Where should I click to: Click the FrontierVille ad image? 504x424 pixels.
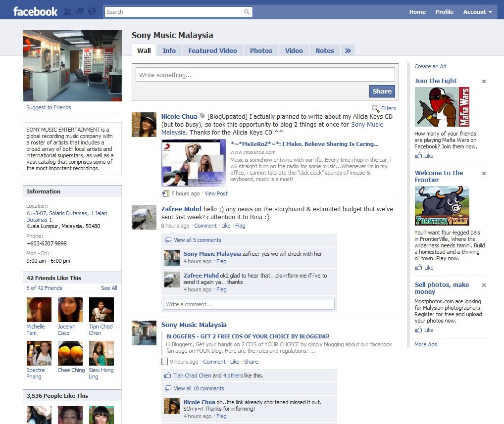point(442,206)
